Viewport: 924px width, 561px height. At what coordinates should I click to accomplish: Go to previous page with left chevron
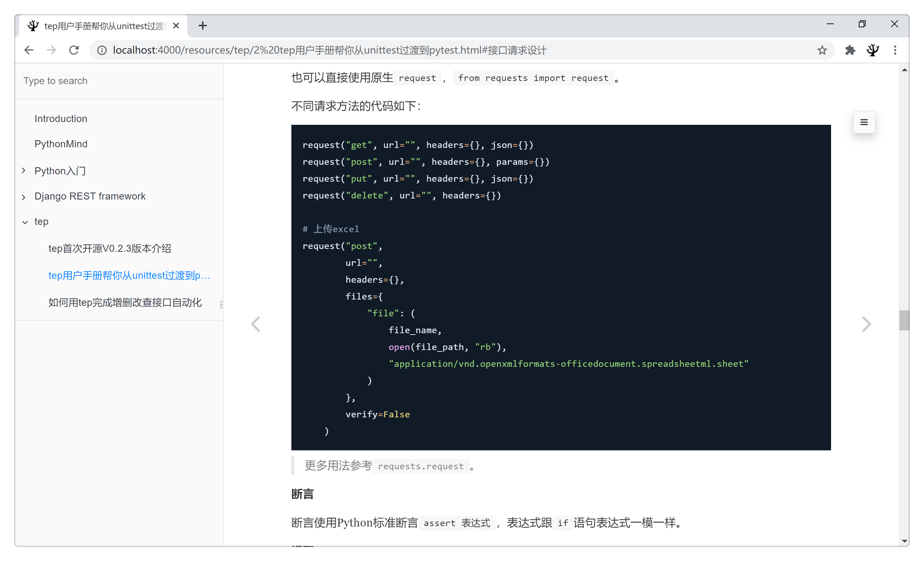[x=256, y=324]
